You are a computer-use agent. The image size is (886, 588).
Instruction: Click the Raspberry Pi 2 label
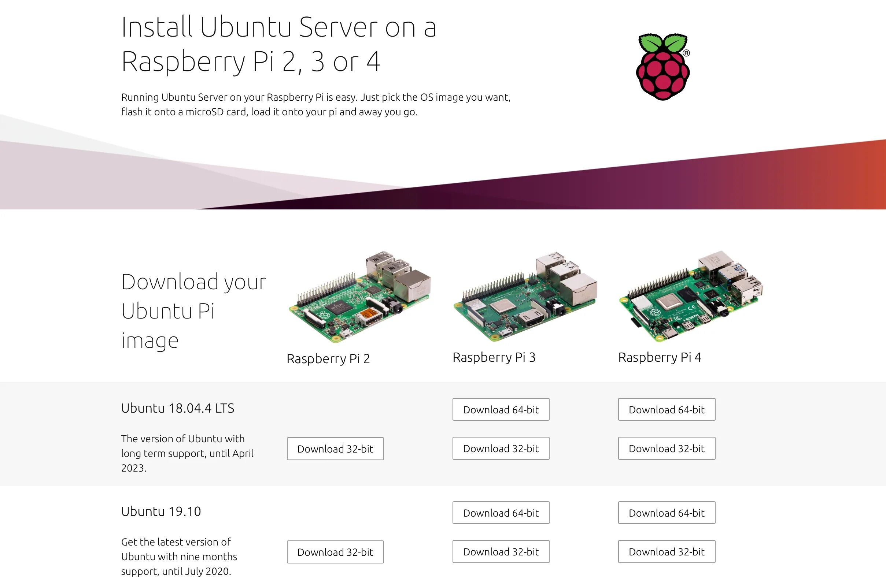click(328, 359)
